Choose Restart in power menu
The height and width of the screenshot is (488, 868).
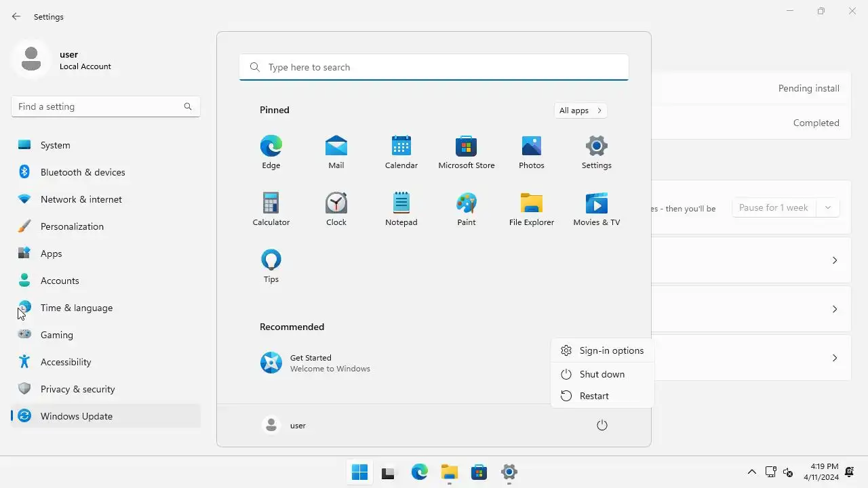coord(602,396)
